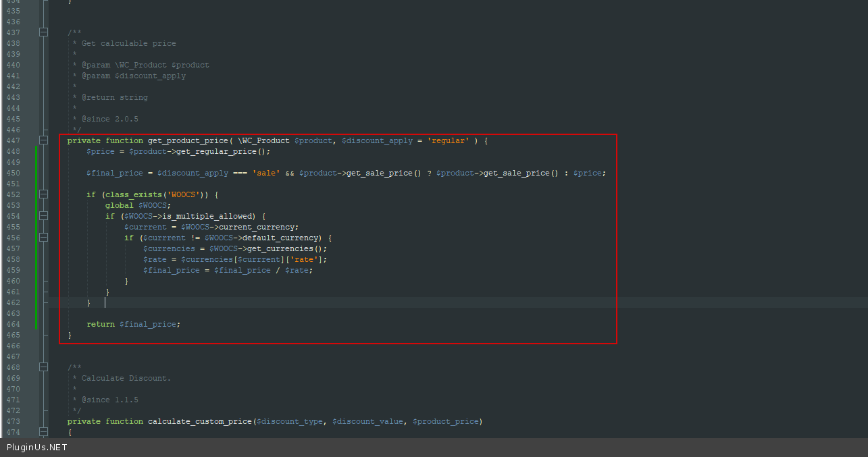Place cursor on get_currencies() method call
Screen dimensions: 868x457
point(282,248)
